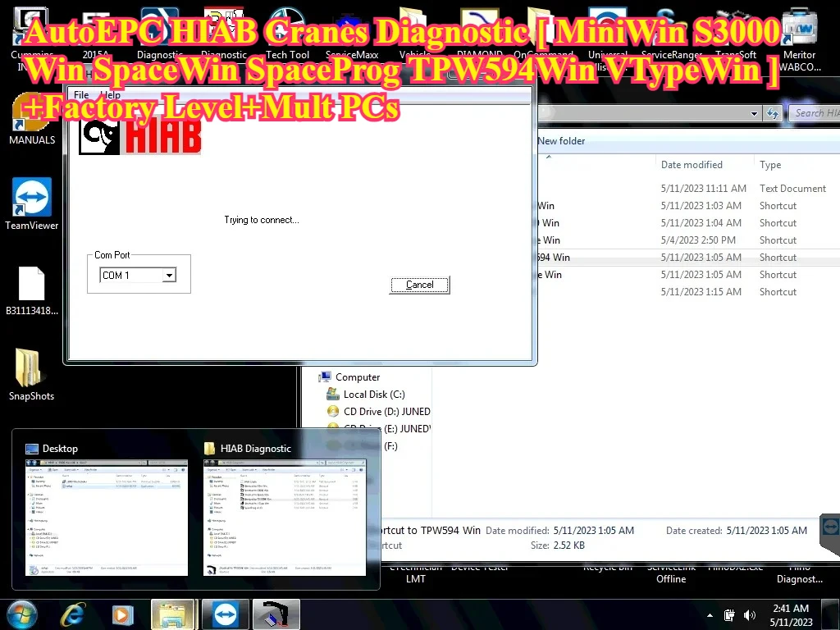Click the taskbar clock showing 2:41 AM
The height and width of the screenshot is (630, 840).
791,615
